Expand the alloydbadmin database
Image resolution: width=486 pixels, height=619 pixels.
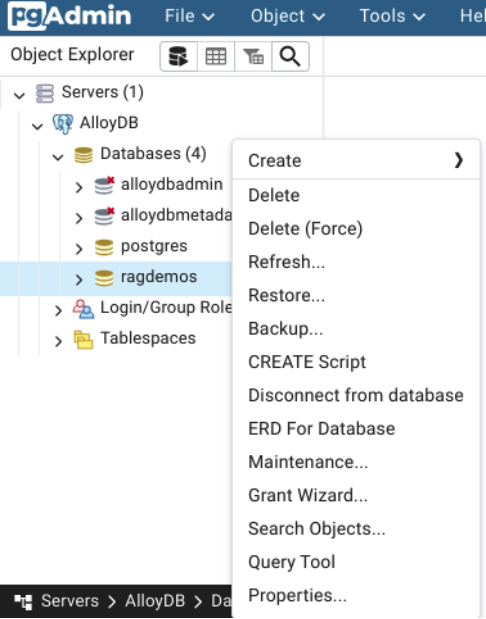click(x=79, y=187)
